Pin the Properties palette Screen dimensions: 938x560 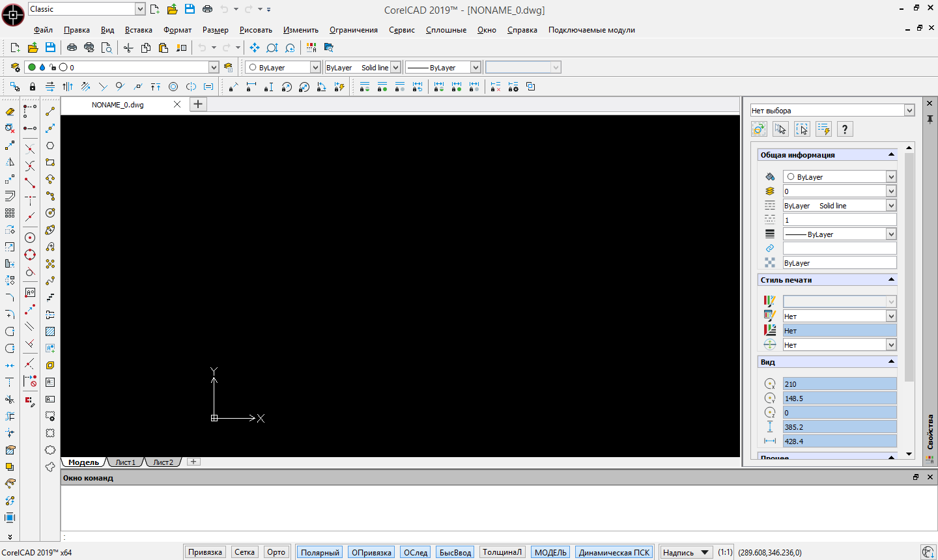tap(930, 119)
